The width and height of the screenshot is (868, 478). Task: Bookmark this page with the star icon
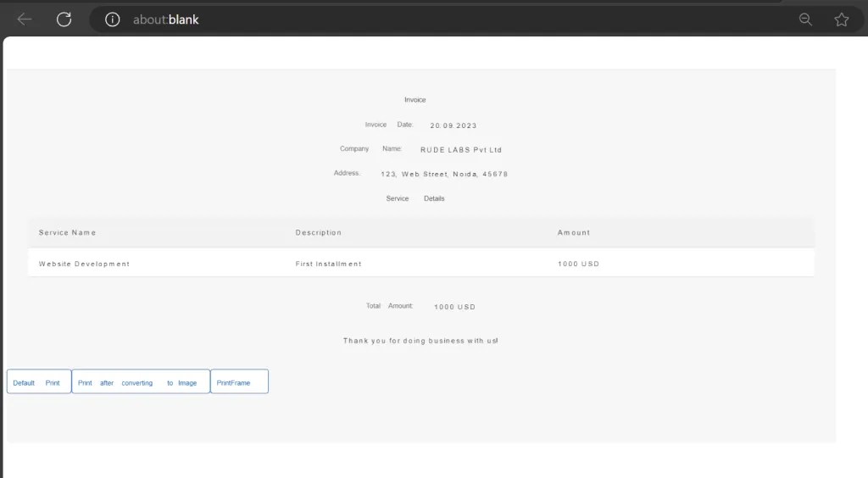842,20
